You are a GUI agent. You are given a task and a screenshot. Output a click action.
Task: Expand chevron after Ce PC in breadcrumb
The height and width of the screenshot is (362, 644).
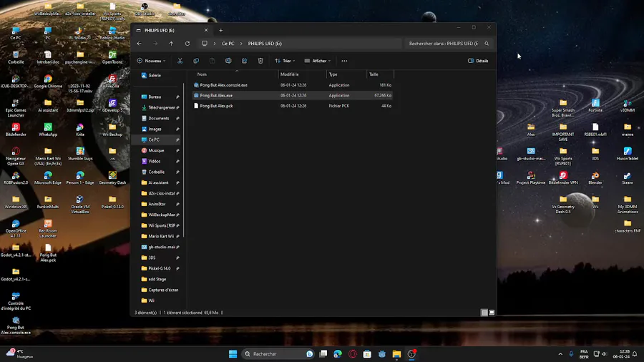[241, 44]
